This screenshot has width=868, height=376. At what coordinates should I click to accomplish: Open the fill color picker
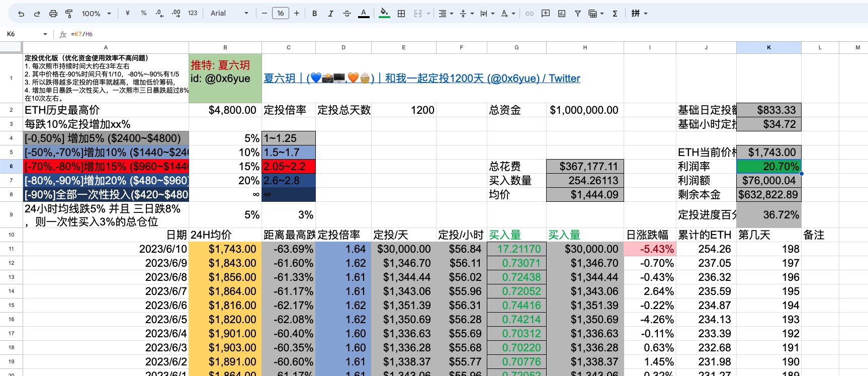coord(384,14)
